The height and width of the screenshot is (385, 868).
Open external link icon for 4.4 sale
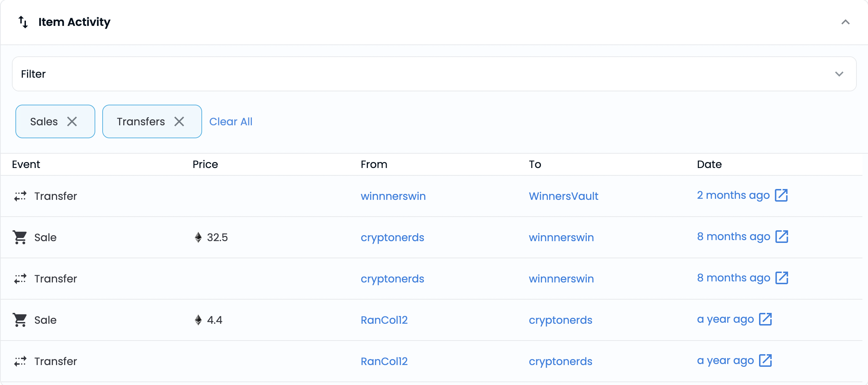click(765, 319)
